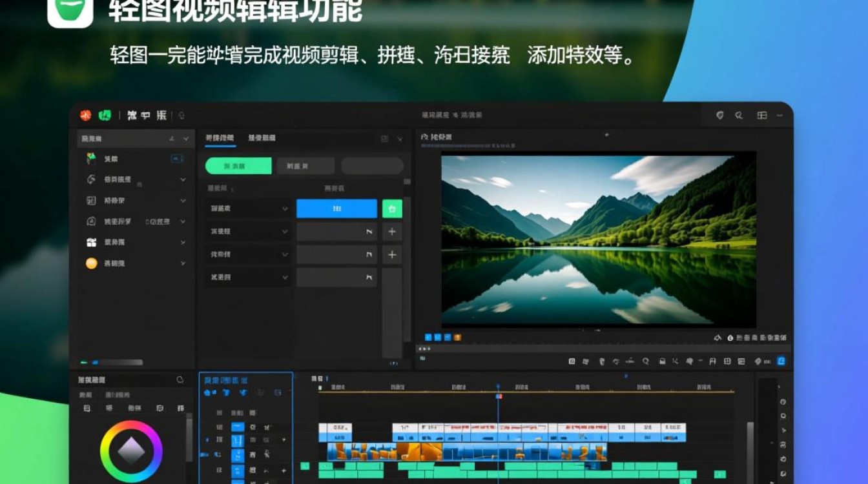Click the eraser icon below the preview's right side

point(717,338)
